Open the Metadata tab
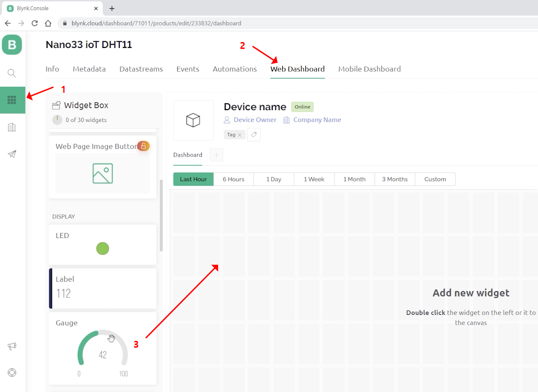The height and width of the screenshot is (392, 538). point(89,69)
